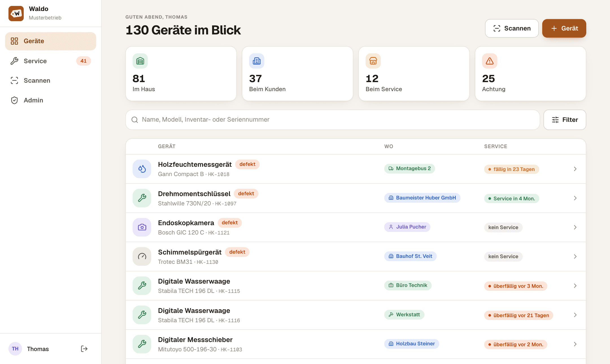Focus the device search field
610x364 pixels.
pos(332,120)
